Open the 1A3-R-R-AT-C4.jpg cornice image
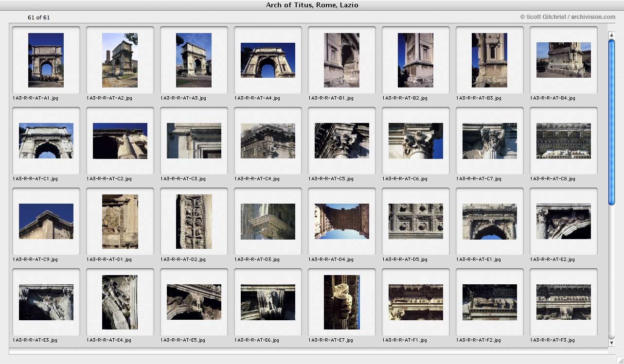624x364 pixels. 268,141
